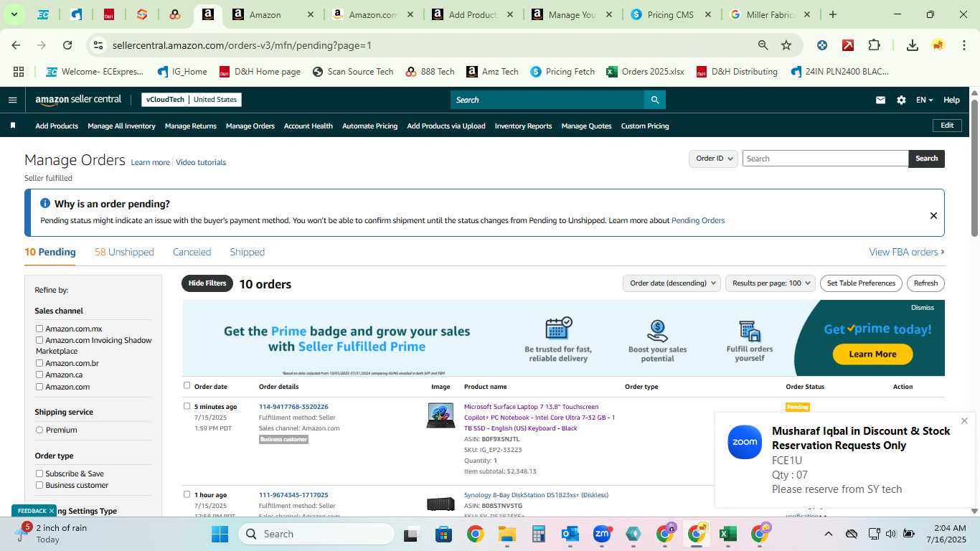Open the Automate Pricing menu item

pyautogui.click(x=369, y=126)
